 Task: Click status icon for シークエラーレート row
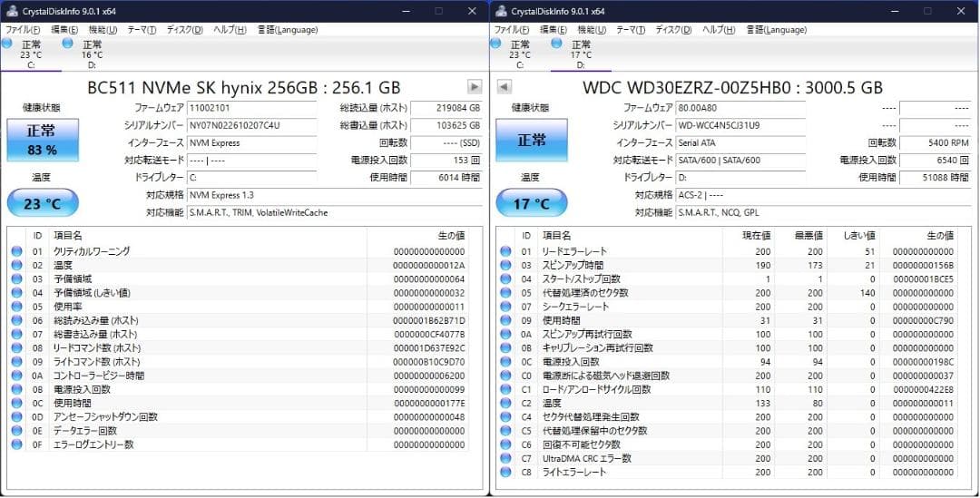tap(505, 307)
